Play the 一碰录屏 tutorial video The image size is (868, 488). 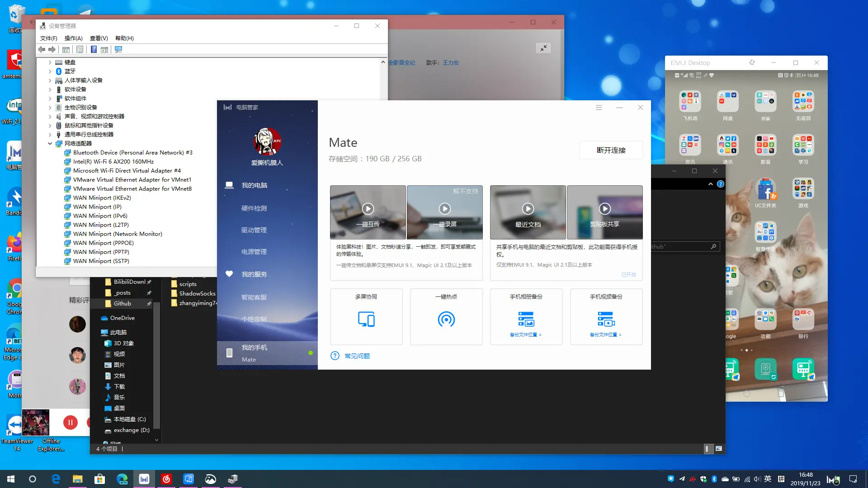[445, 209]
